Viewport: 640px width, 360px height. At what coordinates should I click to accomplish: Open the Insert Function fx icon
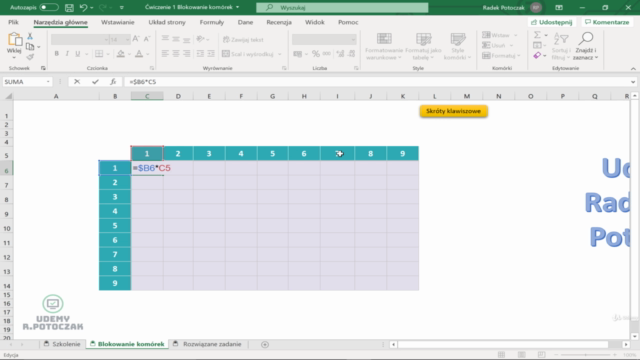113,82
